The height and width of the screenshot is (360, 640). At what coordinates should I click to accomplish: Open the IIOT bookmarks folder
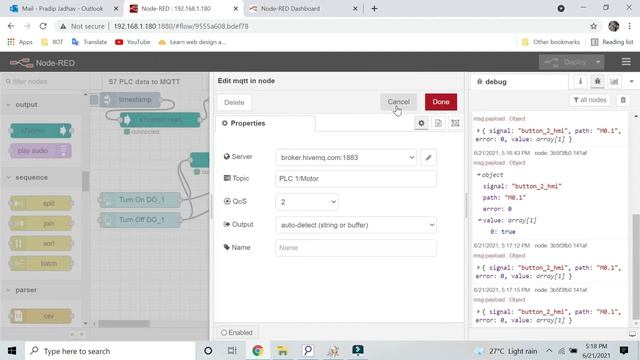click(52, 42)
